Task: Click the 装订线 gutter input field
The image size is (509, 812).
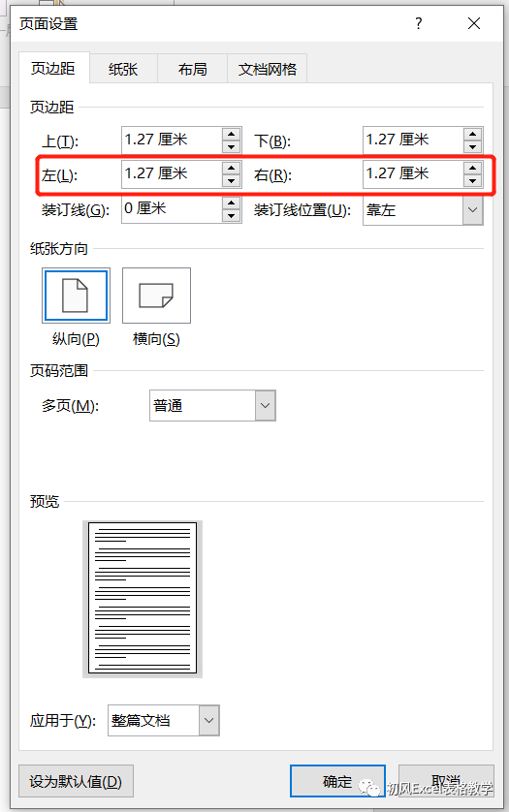Action: pyautogui.click(x=172, y=209)
